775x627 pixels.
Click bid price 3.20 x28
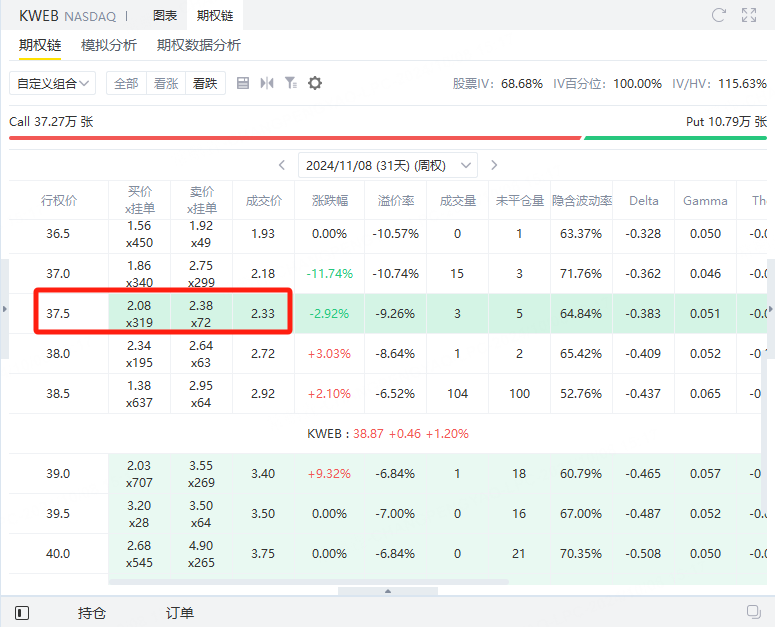point(139,514)
